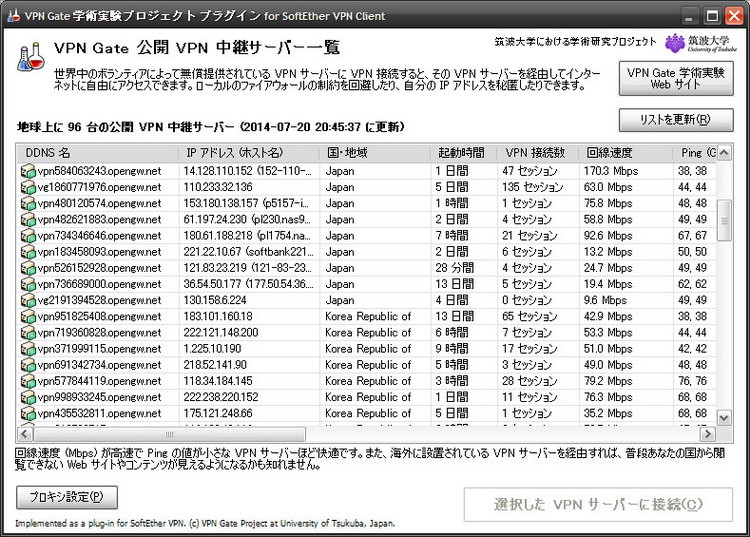The height and width of the screenshot is (537, 750).
Task: Click the horizontal scrollbar thumb
Action: coord(169,434)
